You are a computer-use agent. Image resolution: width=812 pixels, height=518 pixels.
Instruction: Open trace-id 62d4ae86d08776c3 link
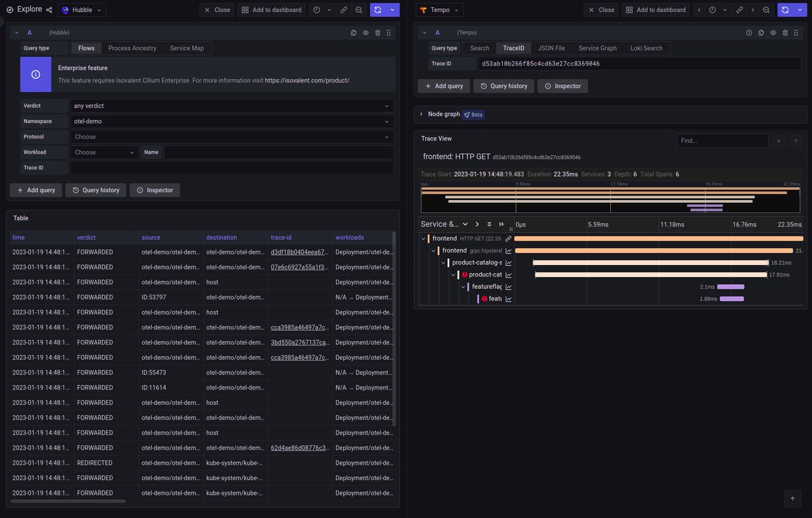(x=300, y=448)
